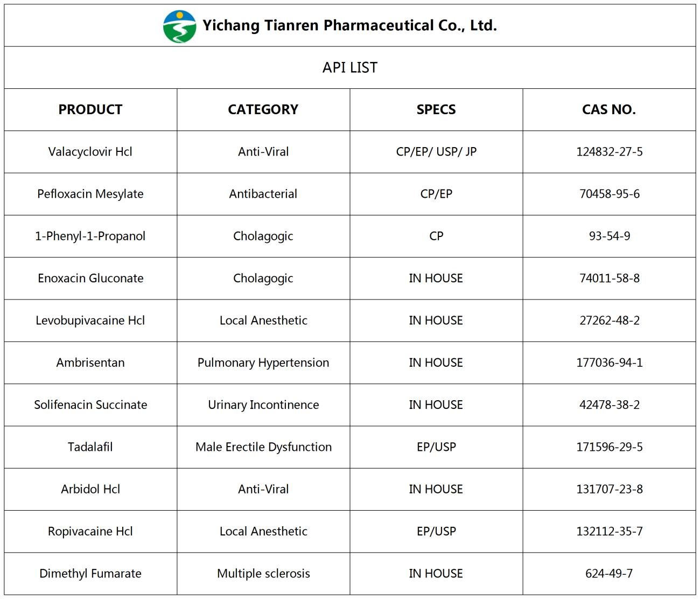Click the PRODUCT column header

tap(90, 109)
